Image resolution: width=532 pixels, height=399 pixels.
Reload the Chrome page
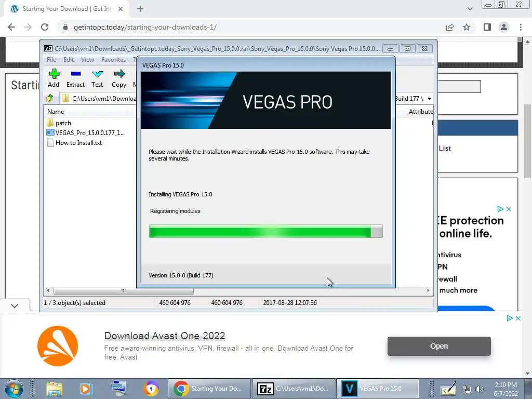click(45, 27)
